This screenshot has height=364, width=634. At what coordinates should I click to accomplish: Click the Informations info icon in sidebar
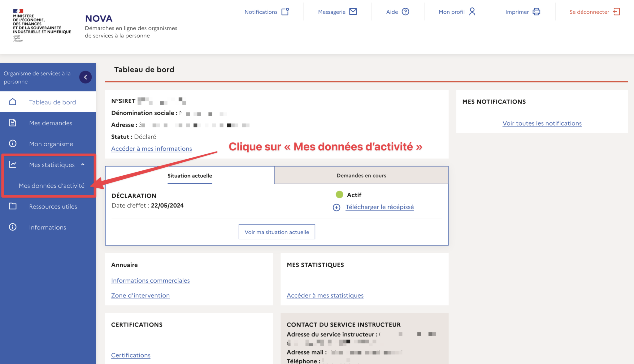coord(13,227)
